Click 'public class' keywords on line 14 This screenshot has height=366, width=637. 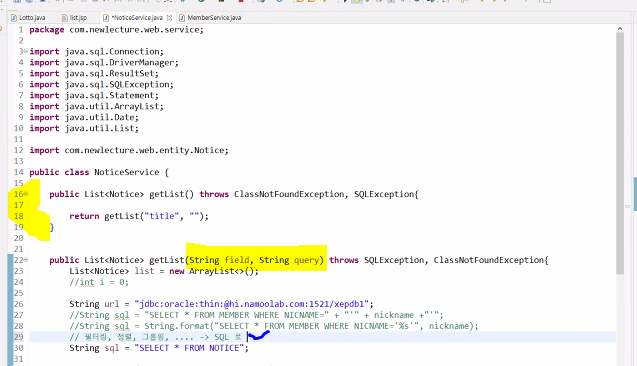tap(59, 172)
